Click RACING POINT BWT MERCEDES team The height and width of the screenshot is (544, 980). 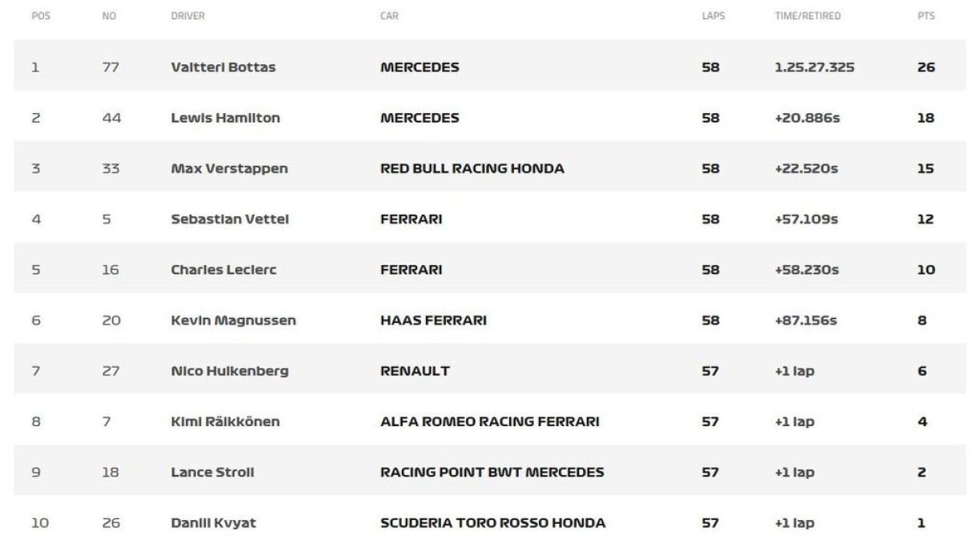pos(492,473)
